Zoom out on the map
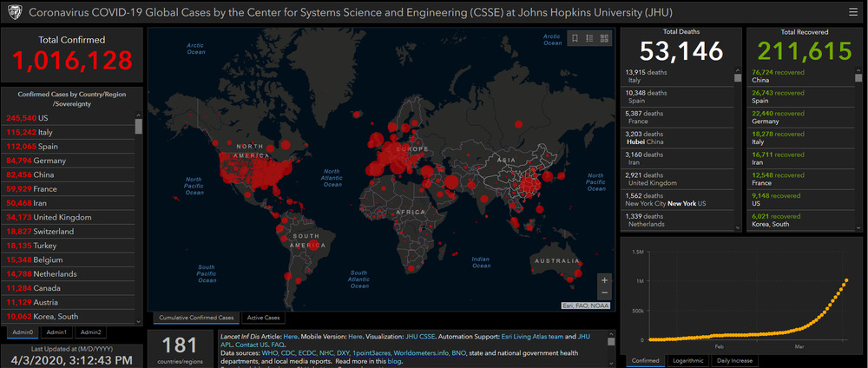 click(x=604, y=293)
